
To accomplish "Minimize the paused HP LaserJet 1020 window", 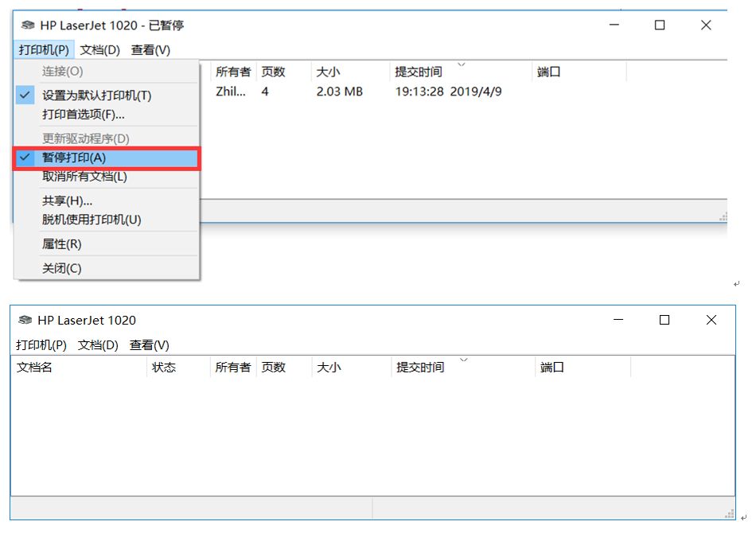I will [614, 25].
